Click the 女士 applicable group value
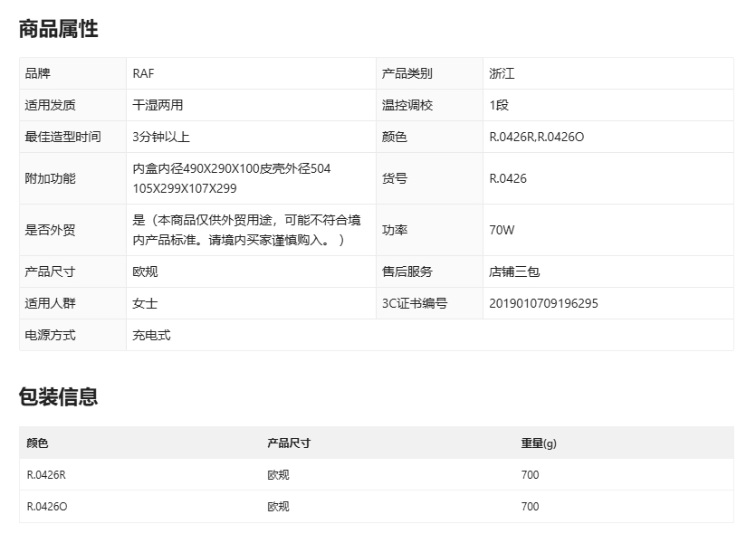This screenshot has width=756, height=543. click(x=145, y=303)
